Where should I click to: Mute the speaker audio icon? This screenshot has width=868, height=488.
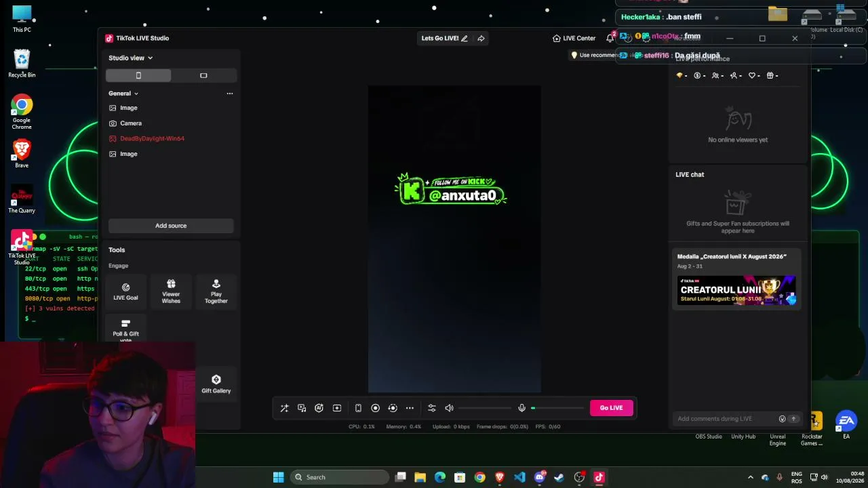(449, 408)
